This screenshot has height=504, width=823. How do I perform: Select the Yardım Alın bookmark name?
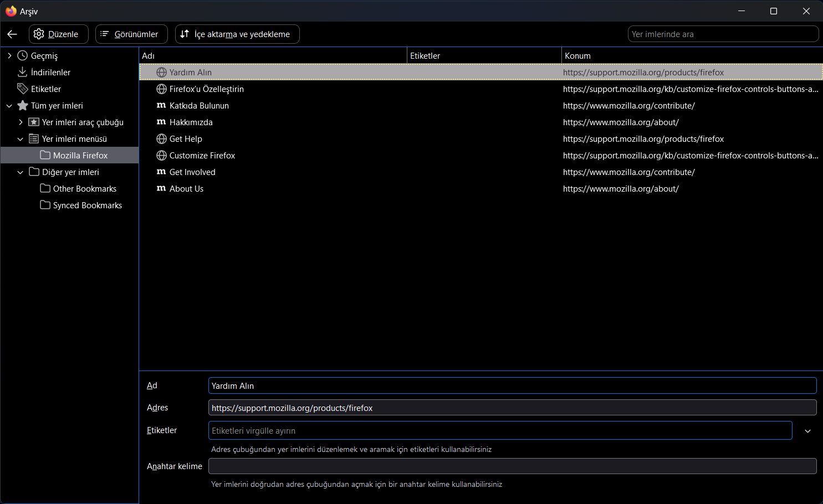[191, 73]
